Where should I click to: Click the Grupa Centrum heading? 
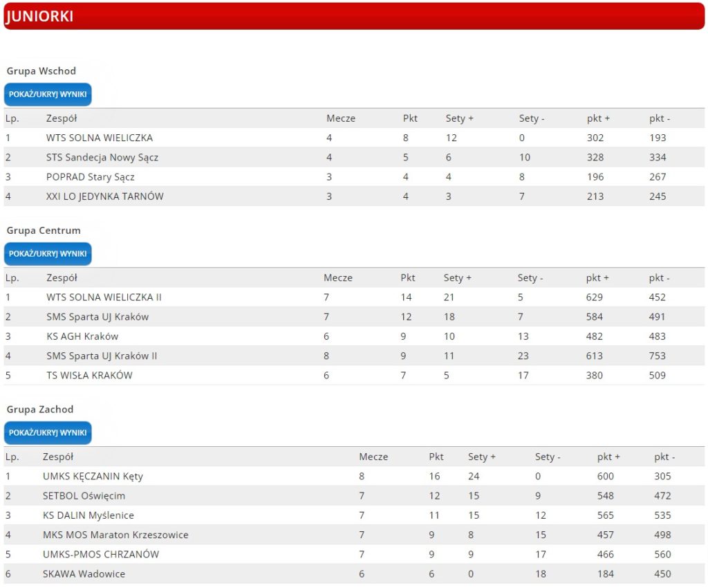(x=44, y=230)
